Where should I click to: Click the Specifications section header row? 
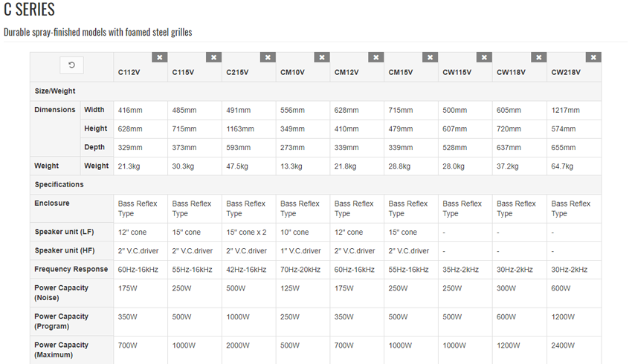[x=315, y=185]
